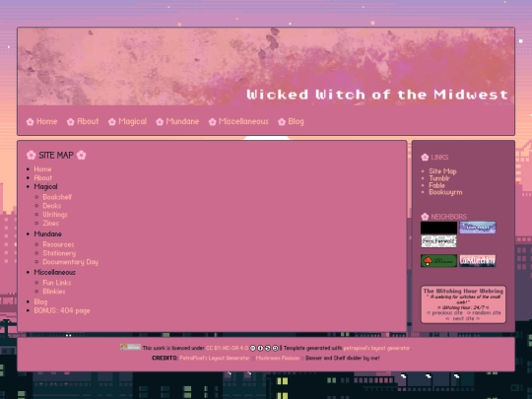Open the Bookwyrm sidebar link
This screenshot has height=399, width=532.
pyautogui.click(x=445, y=192)
